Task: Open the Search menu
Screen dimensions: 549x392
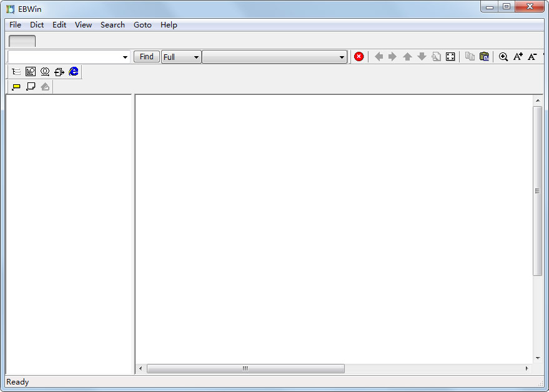Action: click(x=112, y=24)
